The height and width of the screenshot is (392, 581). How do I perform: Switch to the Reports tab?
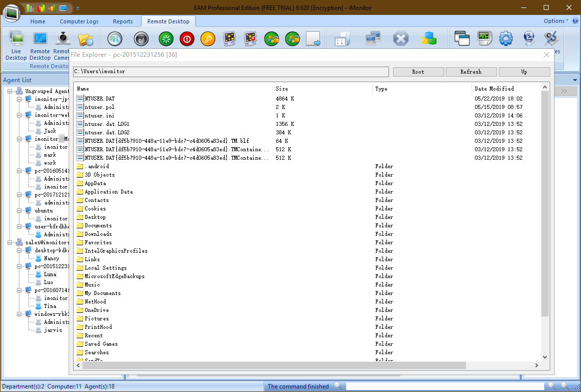click(123, 21)
